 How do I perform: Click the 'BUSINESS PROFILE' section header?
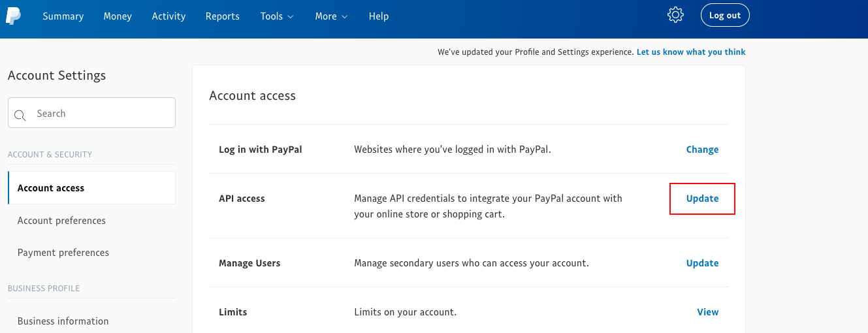[x=44, y=289]
